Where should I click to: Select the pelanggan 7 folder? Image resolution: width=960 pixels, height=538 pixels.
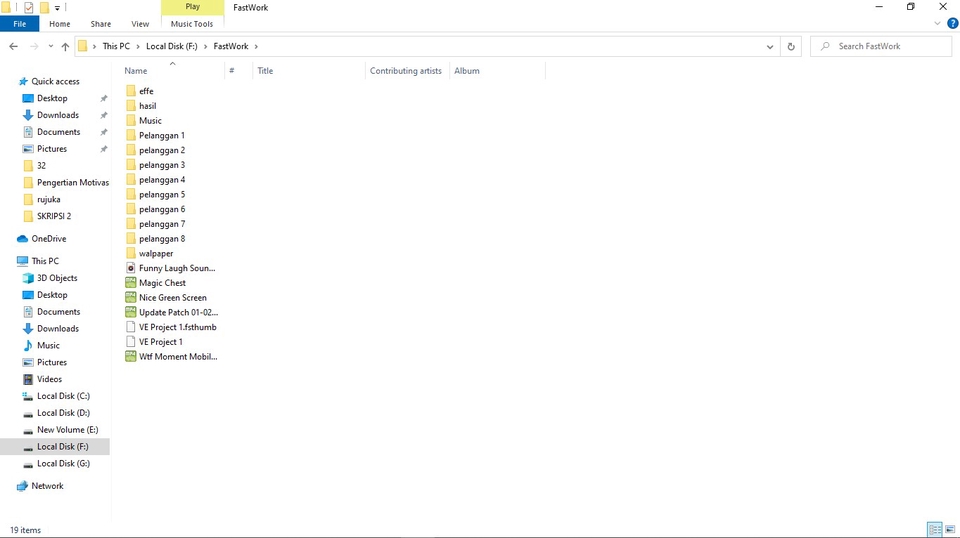[x=155, y=224]
